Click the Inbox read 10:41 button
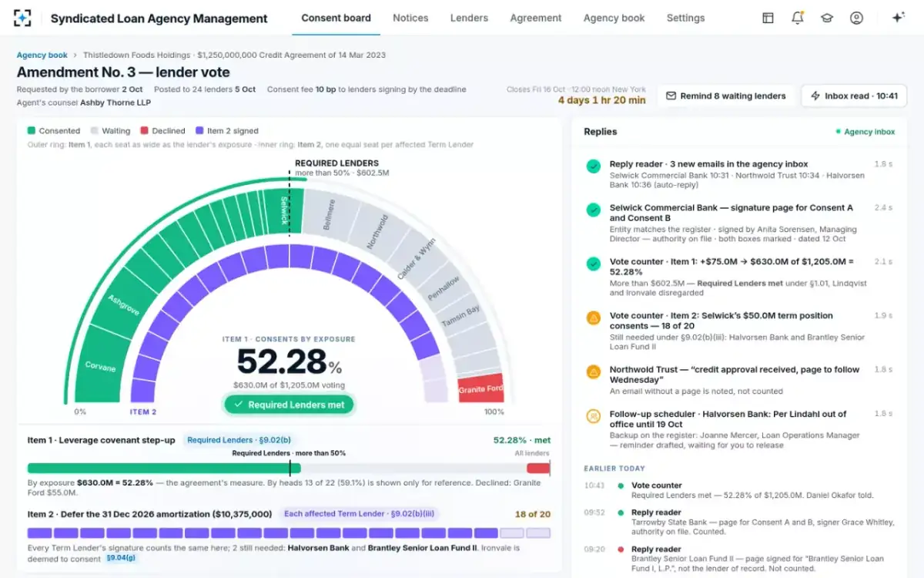Image resolution: width=924 pixels, height=578 pixels. click(854, 96)
